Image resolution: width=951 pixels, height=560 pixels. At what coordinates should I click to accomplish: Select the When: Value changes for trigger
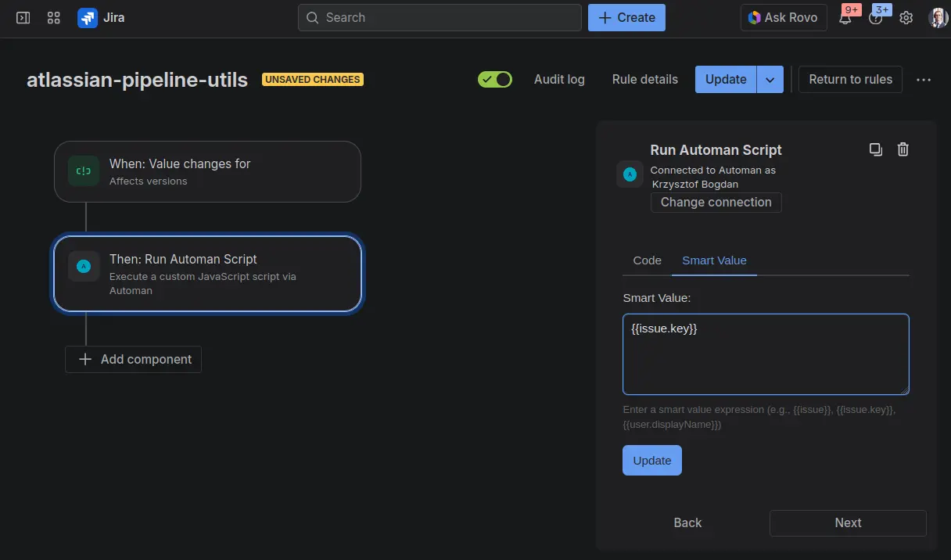click(207, 171)
